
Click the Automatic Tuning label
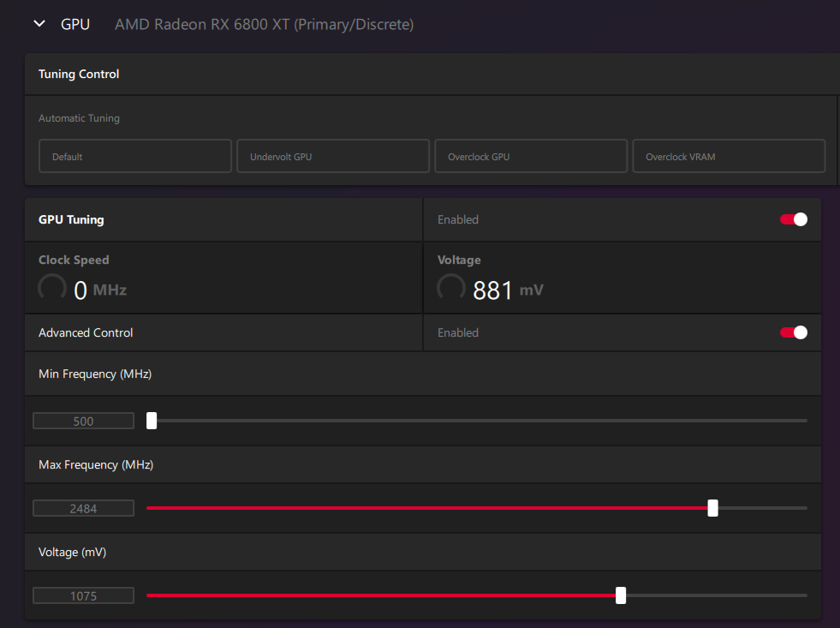80,118
